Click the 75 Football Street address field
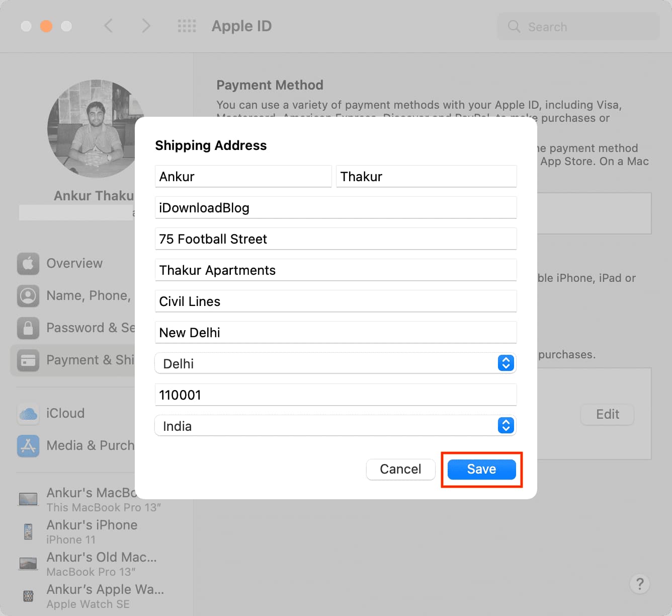The image size is (672, 616). pyautogui.click(x=335, y=239)
